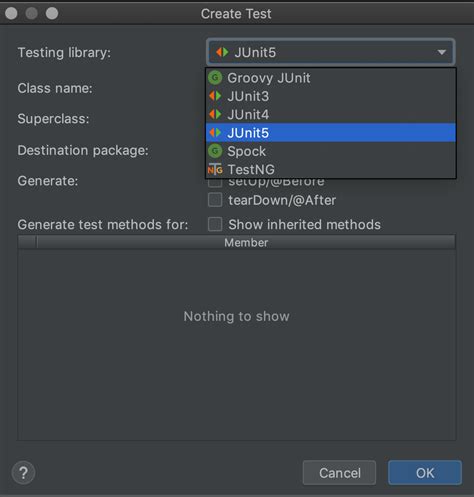This screenshot has width=474, height=497.
Task: Click the highlighted JUnit5 icon in list
Action: [x=215, y=133]
